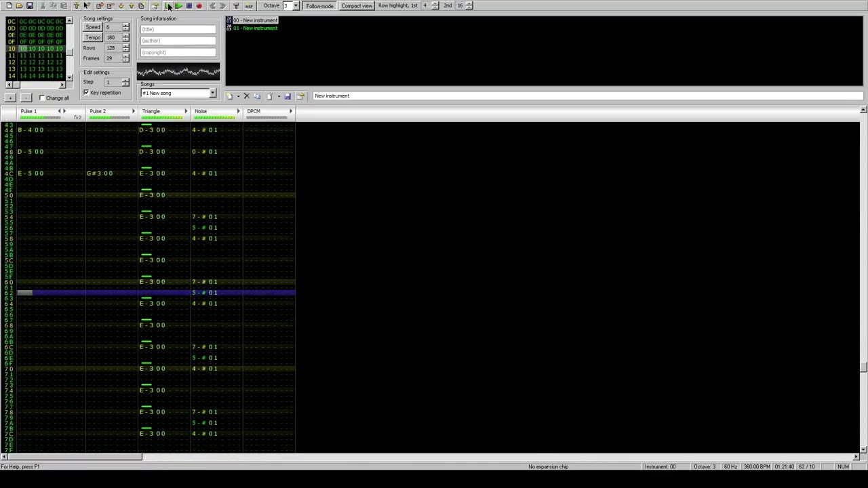Go to next song
Screen dimensions: 868x488
(x=222, y=5)
